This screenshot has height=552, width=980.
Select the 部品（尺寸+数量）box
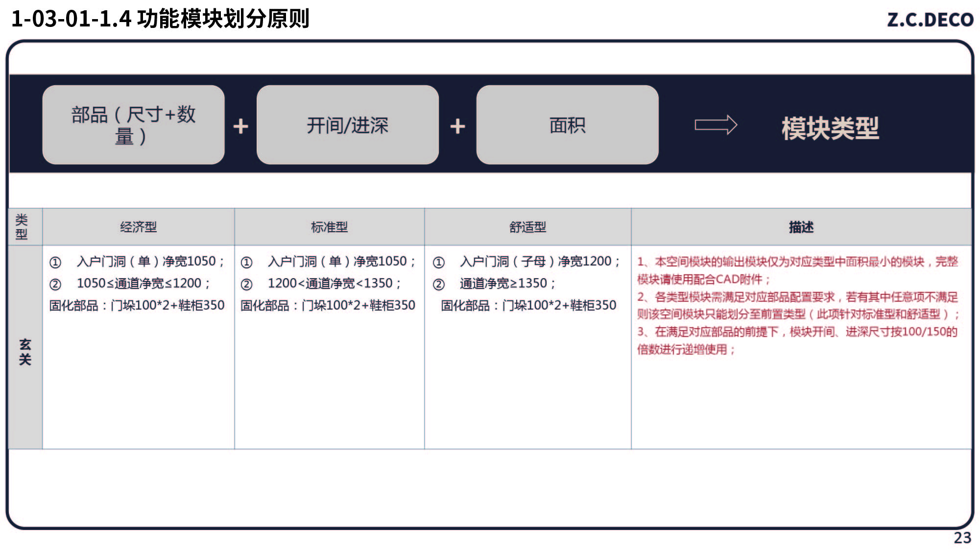133,125
